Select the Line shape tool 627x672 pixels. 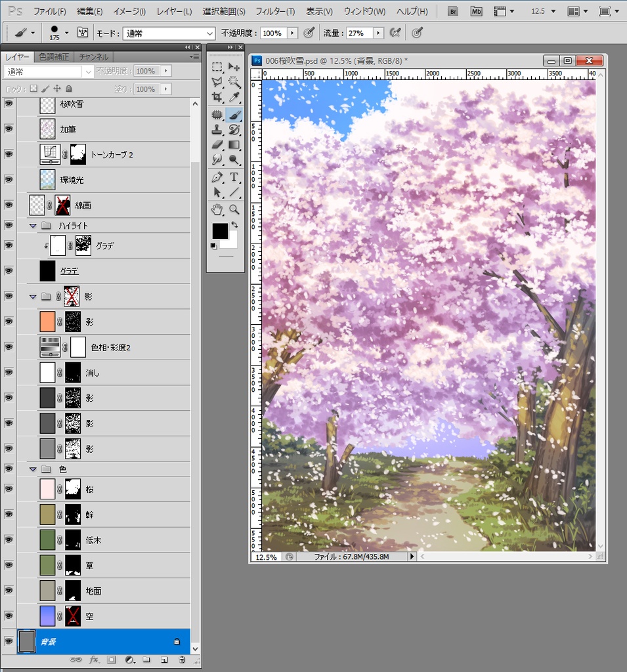[x=234, y=192]
